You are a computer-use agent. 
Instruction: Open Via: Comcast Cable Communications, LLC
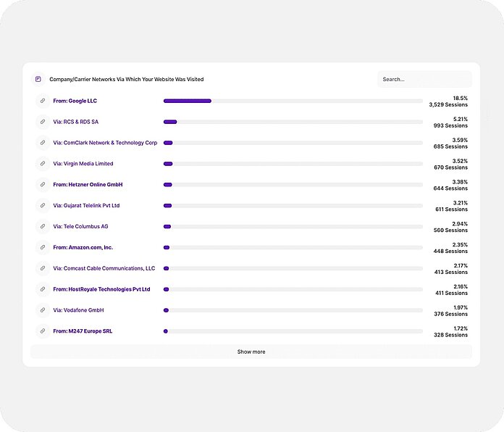[x=104, y=268]
